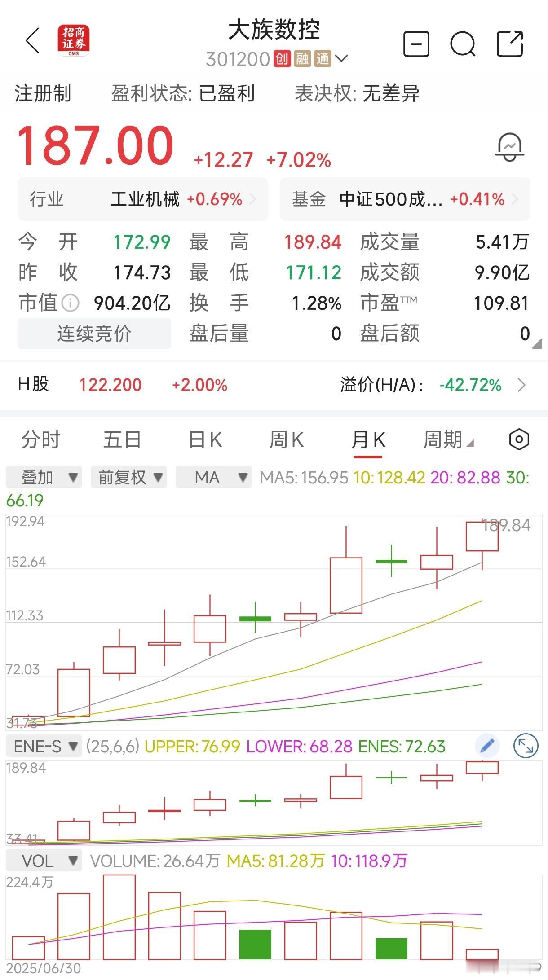Switch to 五日 tab
Screen dimensions: 548x980
point(122,439)
